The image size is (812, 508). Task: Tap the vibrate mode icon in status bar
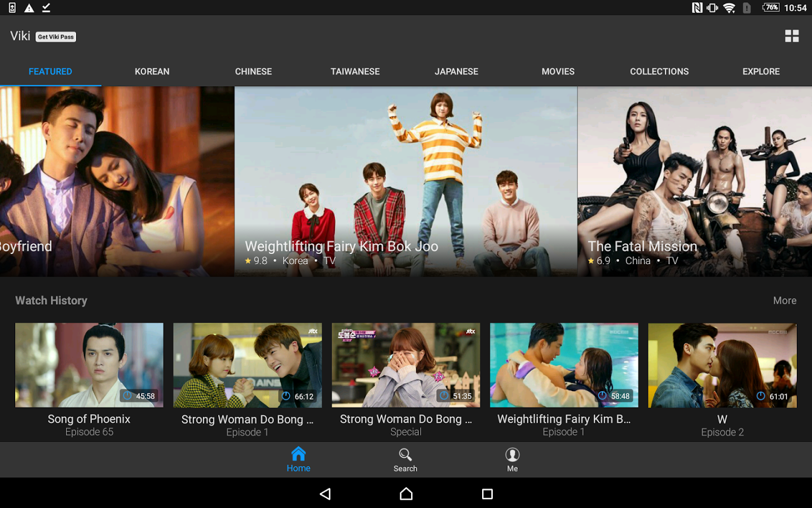pyautogui.click(x=713, y=8)
